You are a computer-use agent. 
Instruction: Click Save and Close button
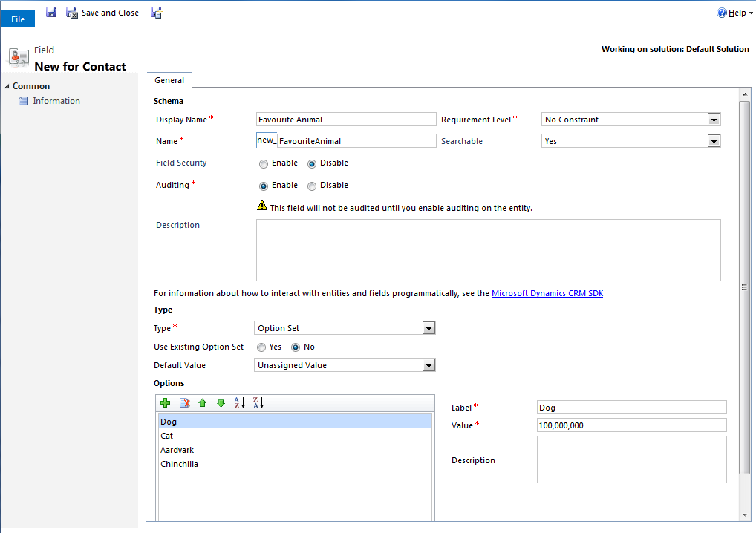click(x=102, y=13)
